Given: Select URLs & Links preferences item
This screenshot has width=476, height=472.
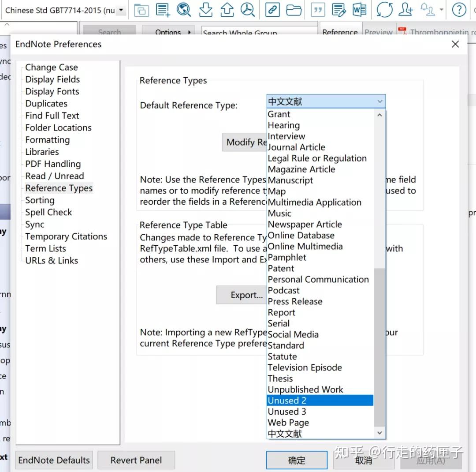Looking at the screenshot, I should click(52, 260).
